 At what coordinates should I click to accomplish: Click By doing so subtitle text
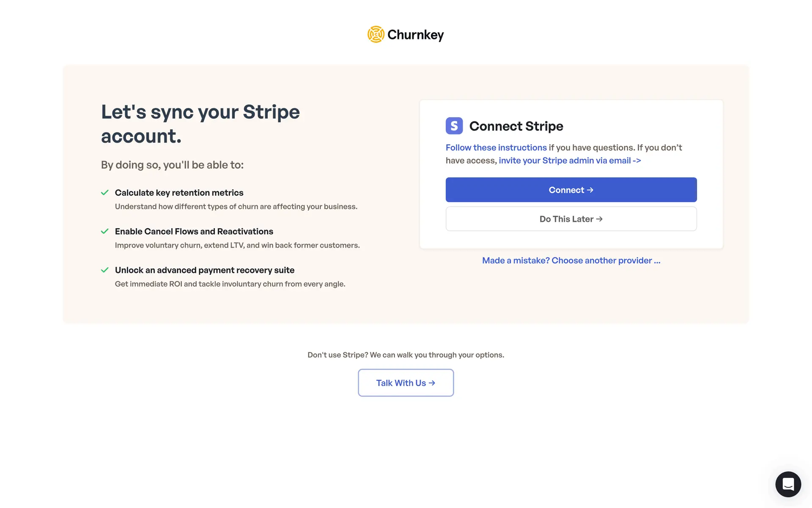coord(172,165)
